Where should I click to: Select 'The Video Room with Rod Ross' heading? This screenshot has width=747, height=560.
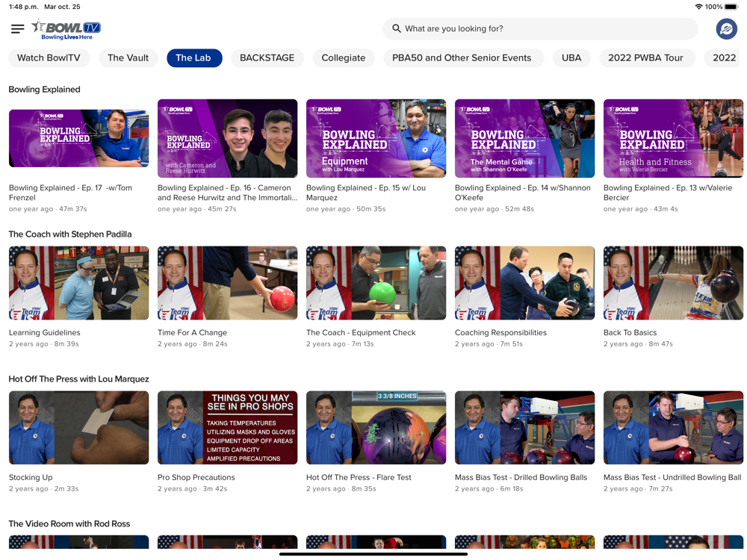click(x=69, y=523)
